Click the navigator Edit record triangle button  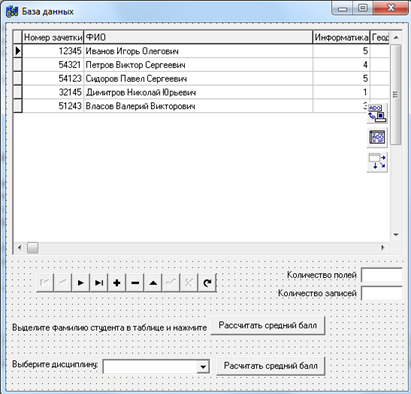pos(153,283)
